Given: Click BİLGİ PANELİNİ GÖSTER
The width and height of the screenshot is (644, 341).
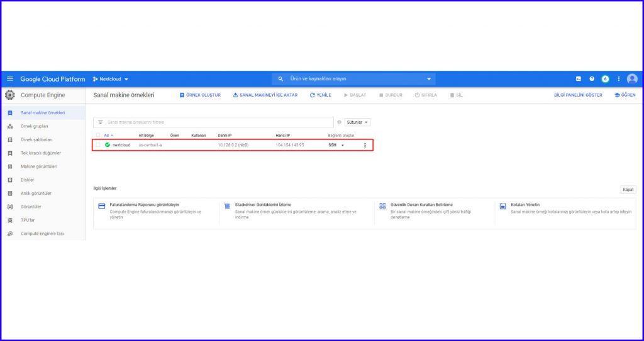Looking at the screenshot, I should (579, 95).
